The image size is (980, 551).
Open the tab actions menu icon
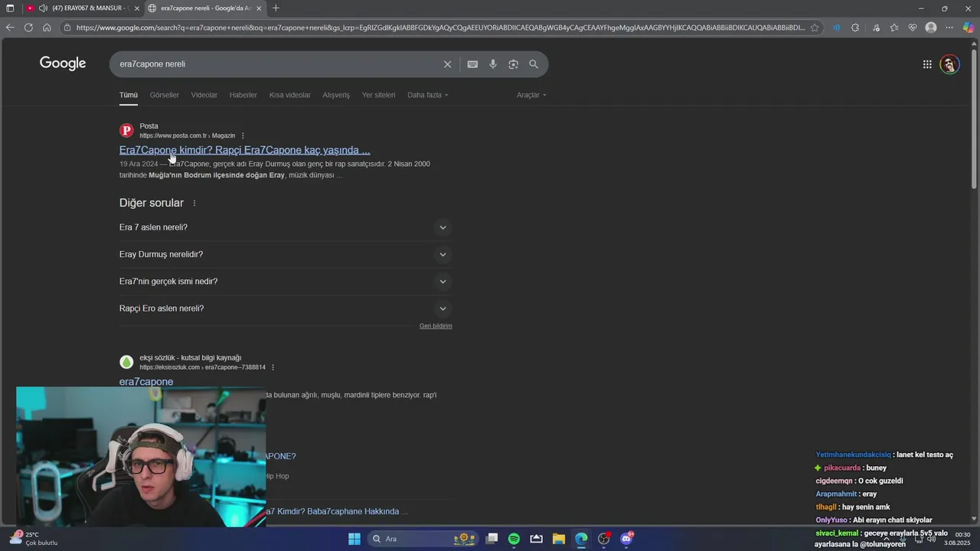[10, 8]
